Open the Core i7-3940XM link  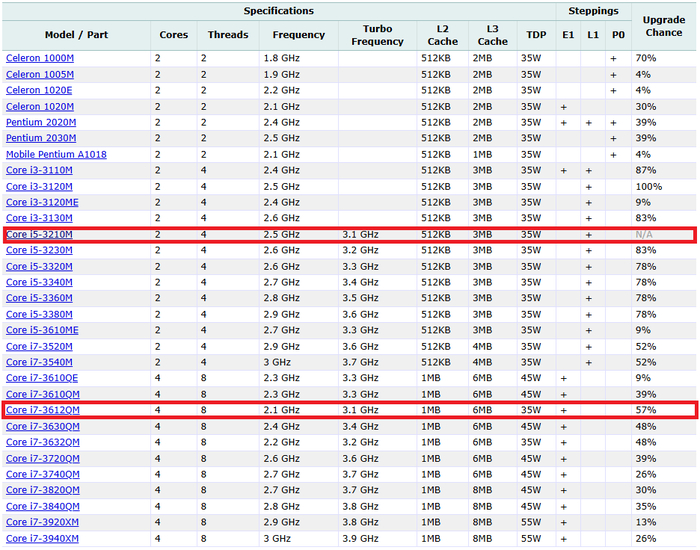coord(42,538)
